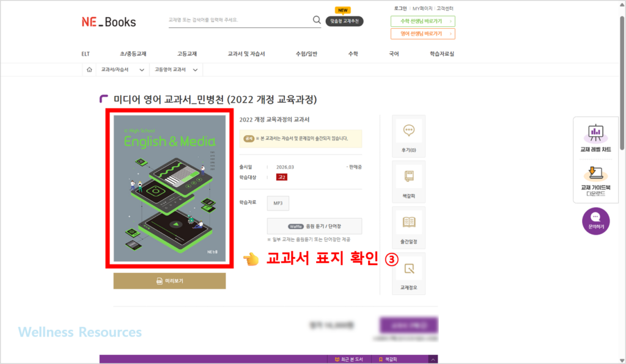
Task: Click the 맞춤형 교재추천 button
Action: [344, 21]
